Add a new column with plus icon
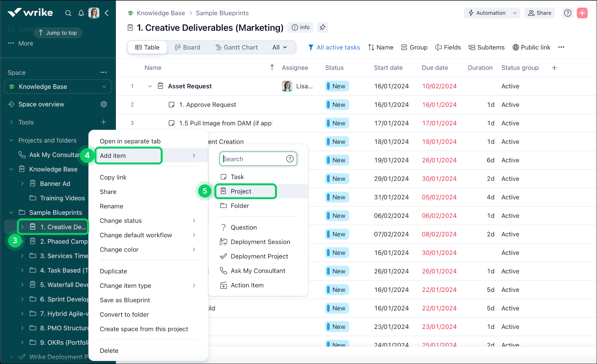The image size is (597, 364). tap(554, 68)
